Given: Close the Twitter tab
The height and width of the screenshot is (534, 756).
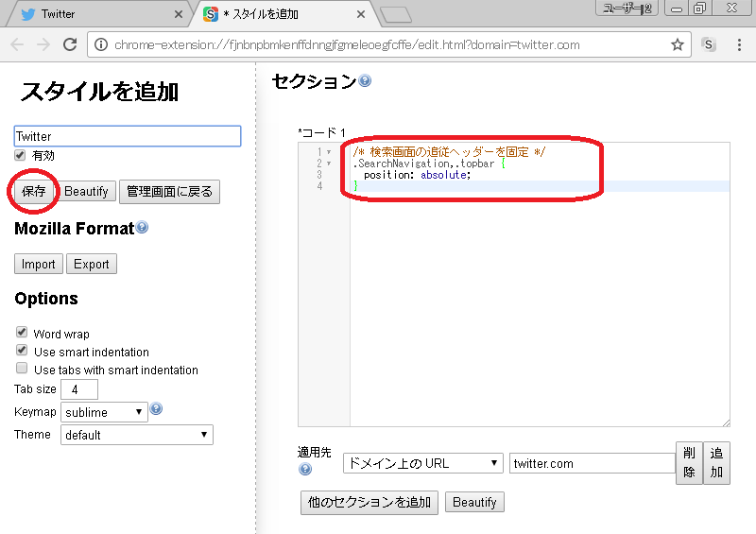Looking at the screenshot, I should 178,14.
